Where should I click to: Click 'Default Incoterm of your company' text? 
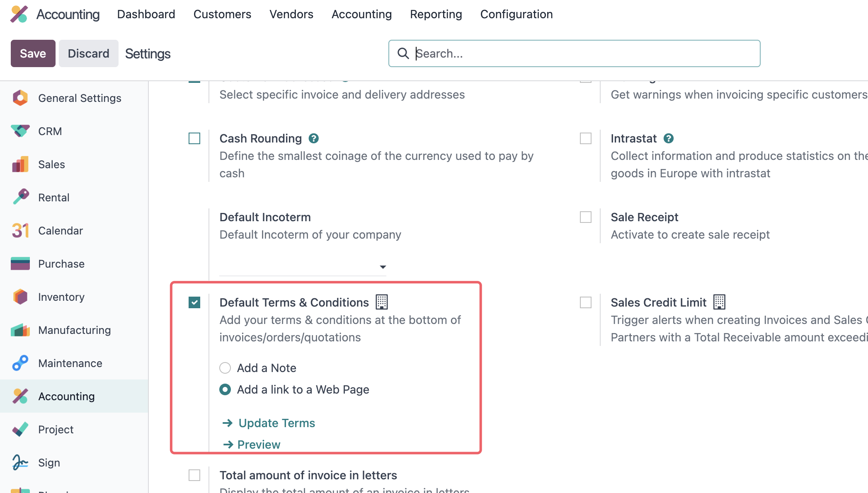tap(310, 234)
